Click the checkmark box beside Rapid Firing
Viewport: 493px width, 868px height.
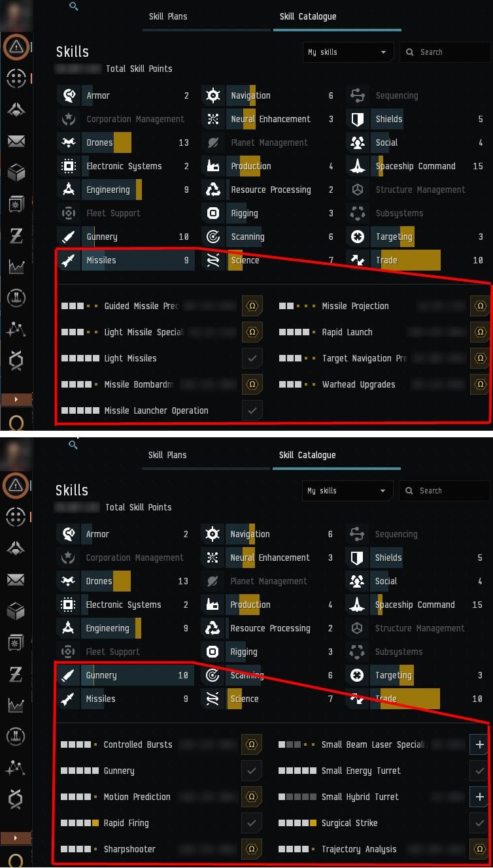(251, 823)
